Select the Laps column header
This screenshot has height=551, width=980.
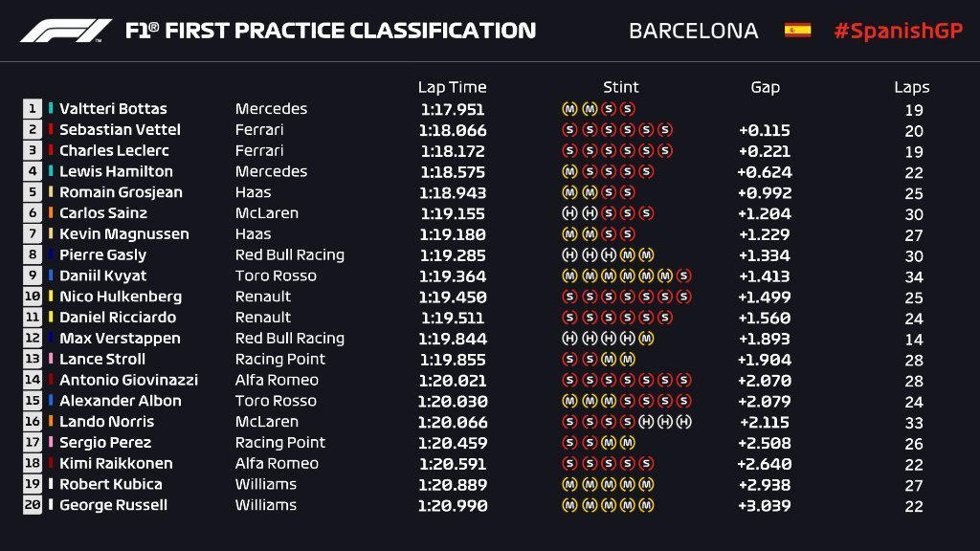911,87
